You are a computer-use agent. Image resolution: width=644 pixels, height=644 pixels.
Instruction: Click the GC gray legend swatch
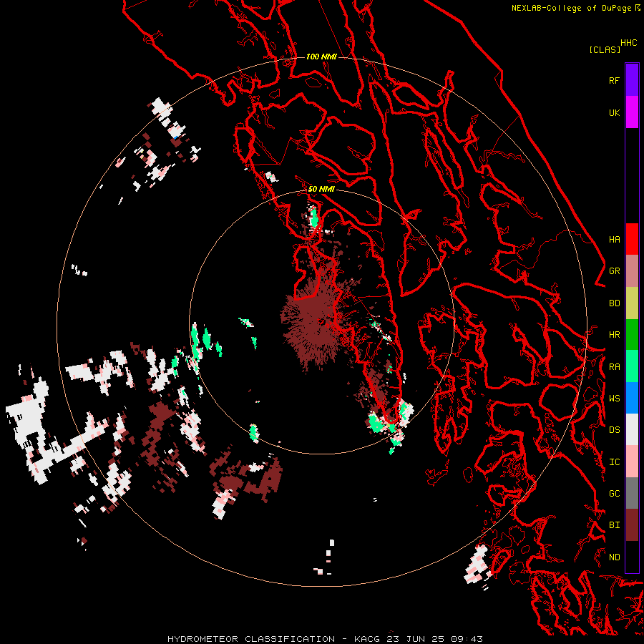[x=632, y=493]
